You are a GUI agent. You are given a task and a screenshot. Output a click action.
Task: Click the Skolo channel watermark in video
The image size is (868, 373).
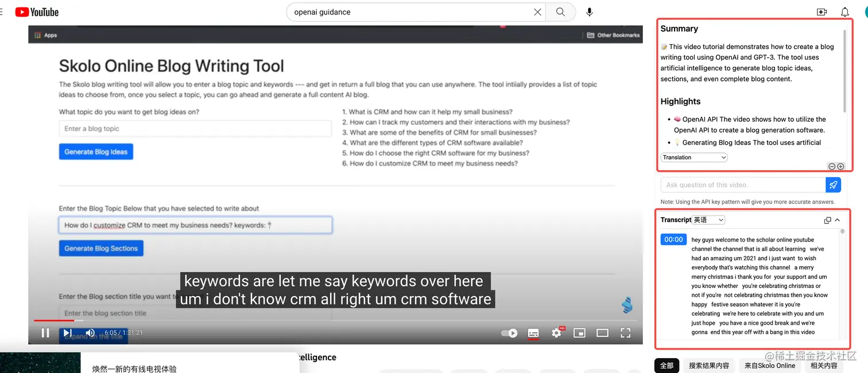tap(627, 305)
